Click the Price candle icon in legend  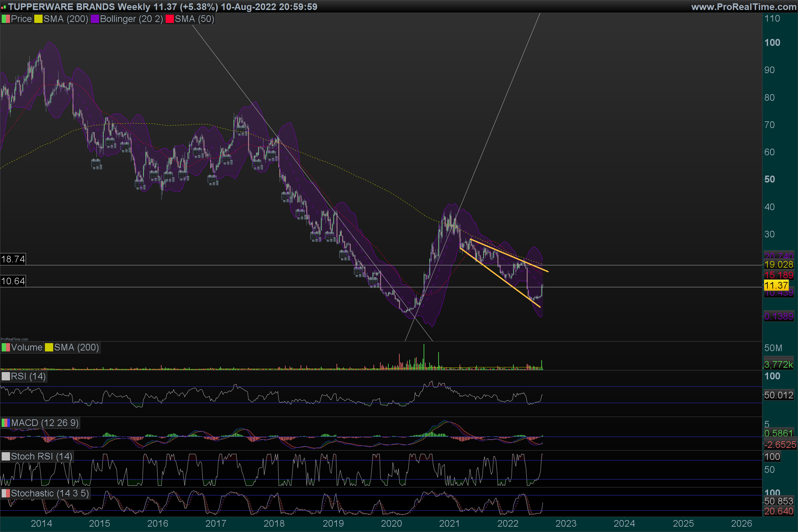tap(5, 19)
